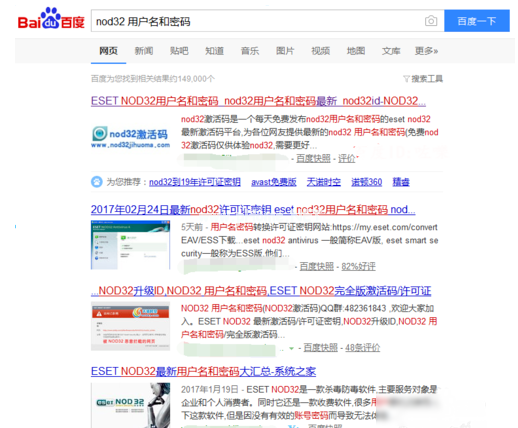Switch to the 图片 tab
The height and width of the screenshot is (428, 518).
click(x=285, y=51)
